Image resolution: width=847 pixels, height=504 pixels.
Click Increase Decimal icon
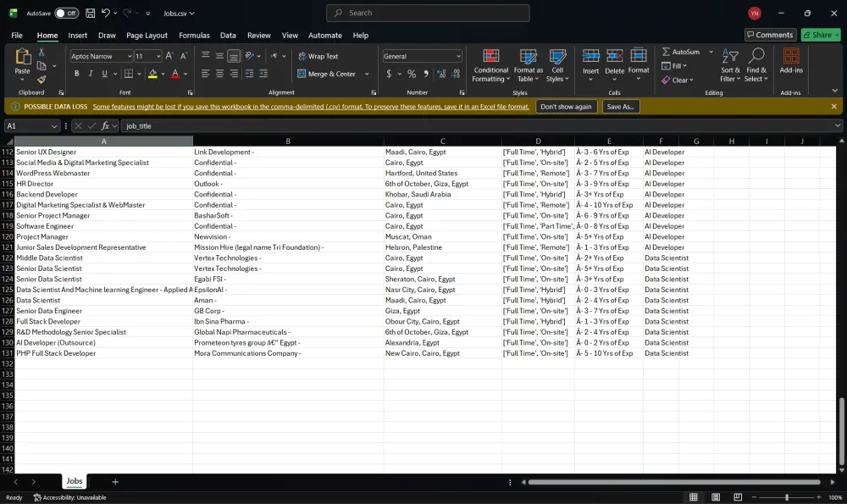click(441, 74)
